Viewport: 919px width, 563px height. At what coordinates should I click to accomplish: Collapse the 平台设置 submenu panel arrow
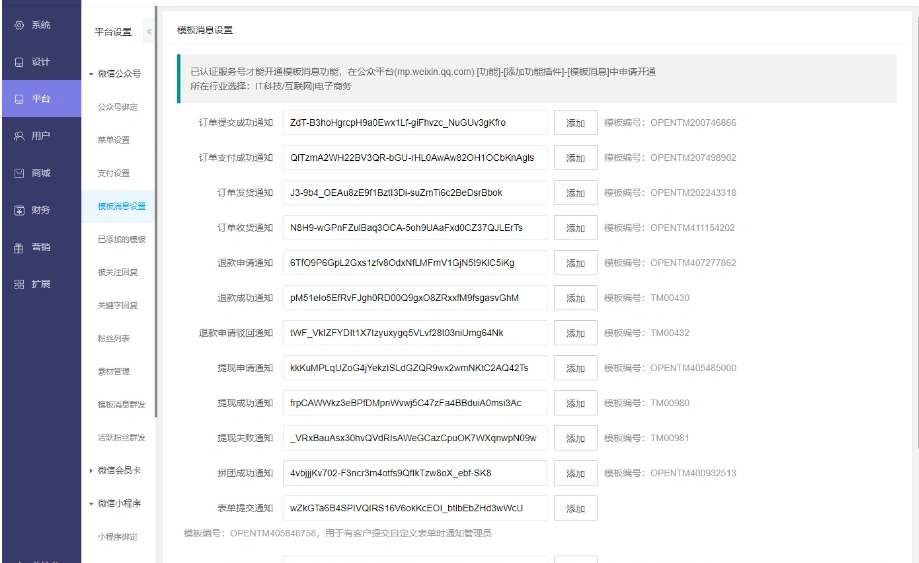tap(149, 32)
